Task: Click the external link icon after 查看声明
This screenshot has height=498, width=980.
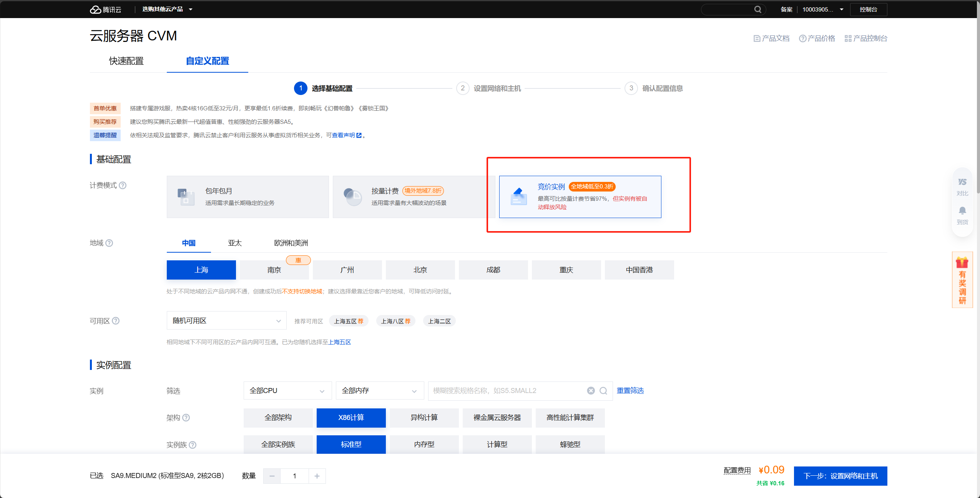Action: (x=359, y=135)
